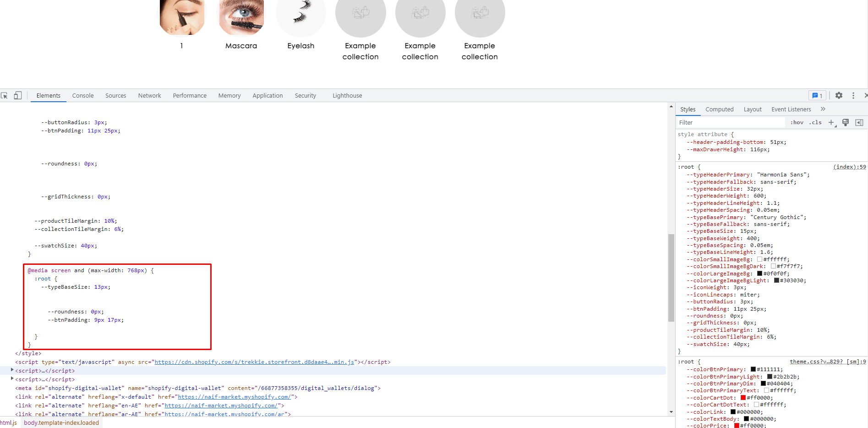Click the --productTileMargin: 10% source line
This screenshot has height=428, width=868.
click(76, 221)
